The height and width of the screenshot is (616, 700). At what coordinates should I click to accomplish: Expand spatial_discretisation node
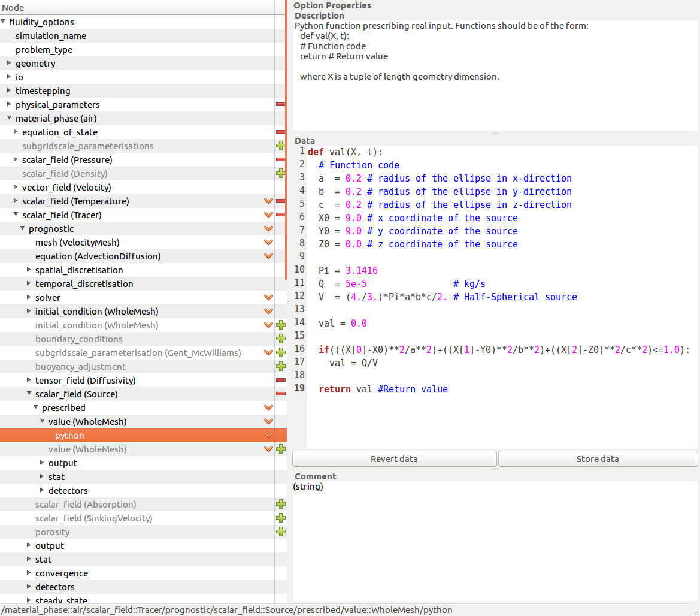(29, 270)
